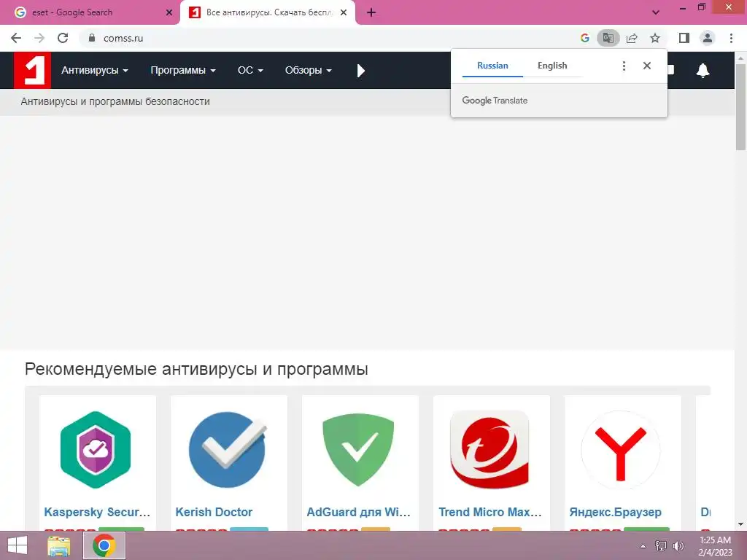Click the right arrow to show more nav items
The height and width of the screenshot is (560, 747).
click(x=360, y=71)
